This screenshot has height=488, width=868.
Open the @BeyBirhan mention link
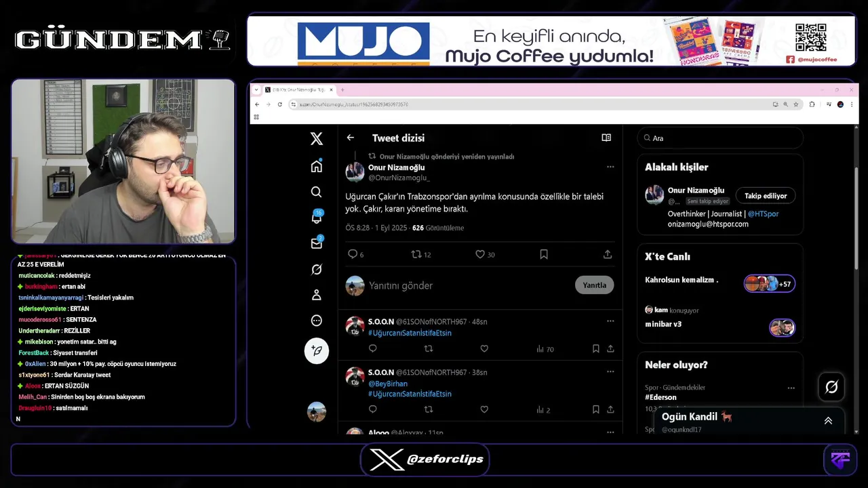pos(388,384)
